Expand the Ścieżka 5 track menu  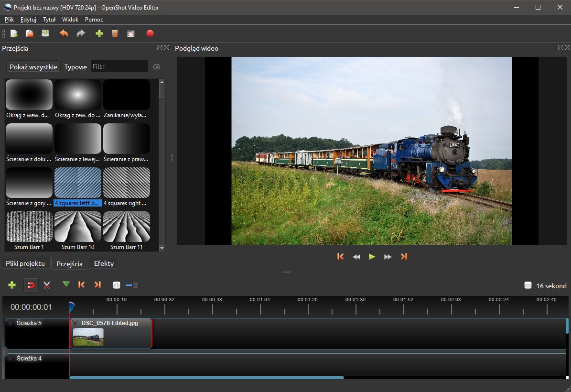click(11, 323)
